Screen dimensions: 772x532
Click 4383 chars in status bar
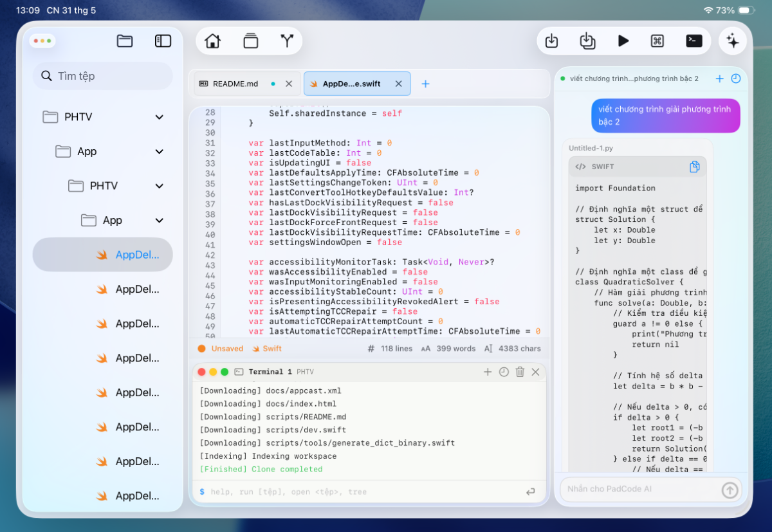point(520,349)
